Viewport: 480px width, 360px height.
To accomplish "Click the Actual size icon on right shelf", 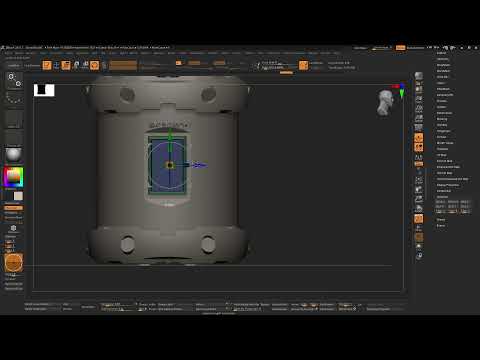I will click(419, 108).
